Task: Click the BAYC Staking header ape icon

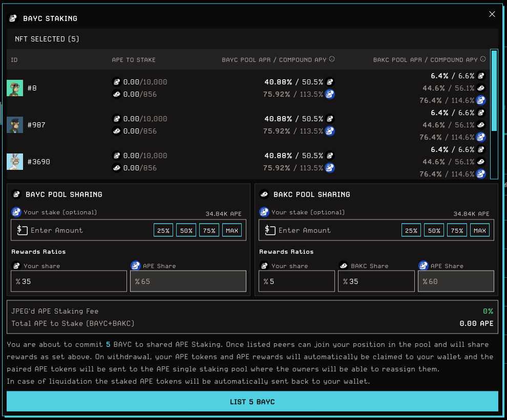Action: pyautogui.click(x=13, y=18)
